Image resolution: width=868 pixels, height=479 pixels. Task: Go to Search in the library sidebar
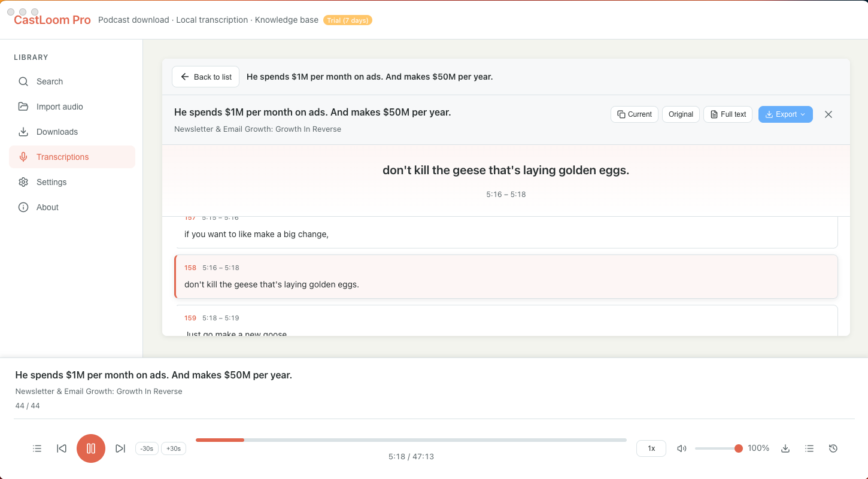coord(50,81)
